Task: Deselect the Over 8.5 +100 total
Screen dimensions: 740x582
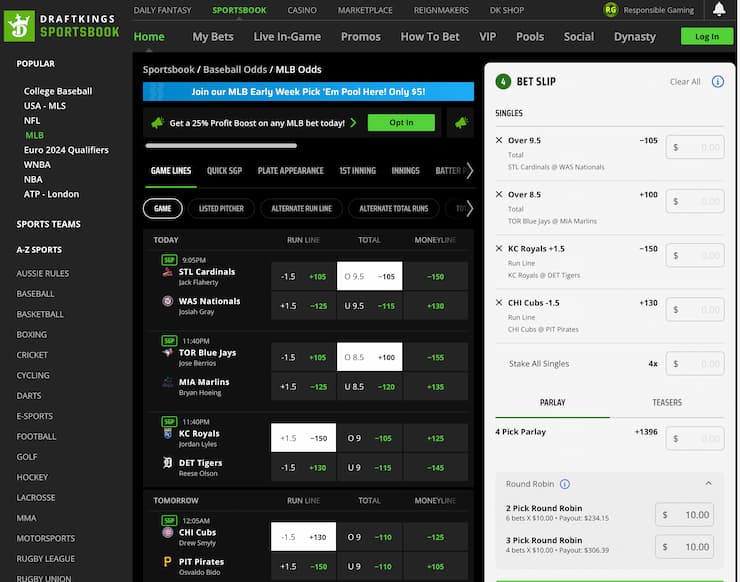Action: [370, 357]
